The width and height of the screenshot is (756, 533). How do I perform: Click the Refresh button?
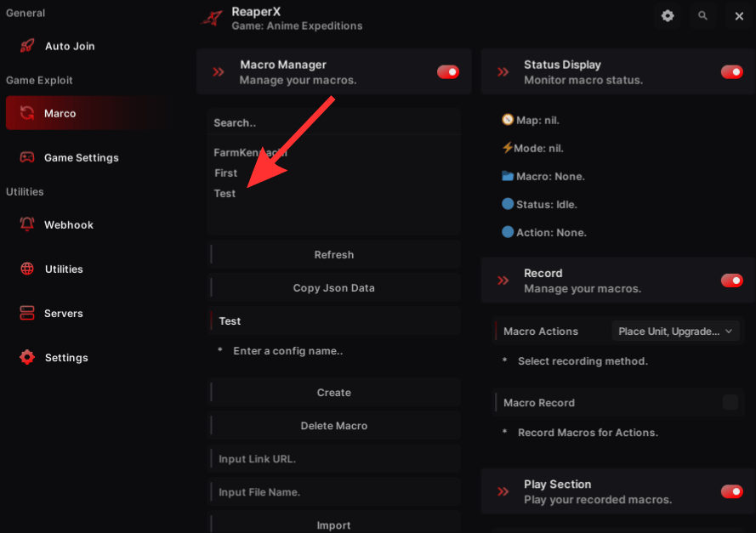(334, 254)
